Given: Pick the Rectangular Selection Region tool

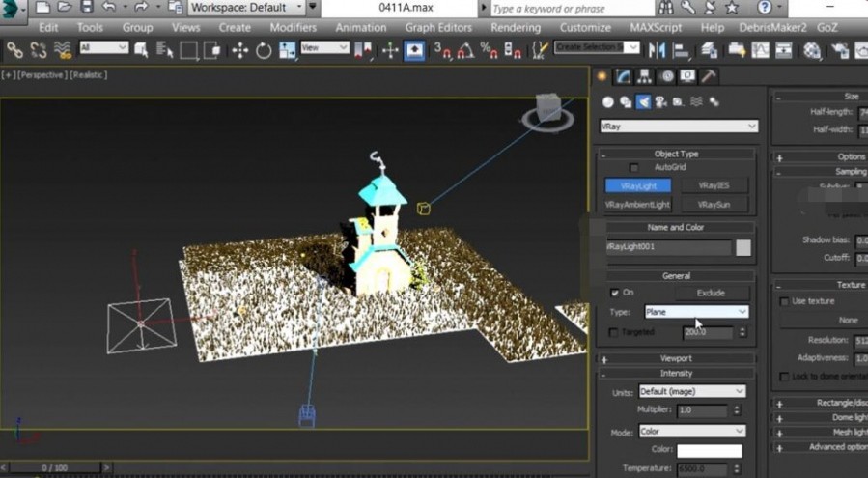Looking at the screenshot, I should pos(188,50).
